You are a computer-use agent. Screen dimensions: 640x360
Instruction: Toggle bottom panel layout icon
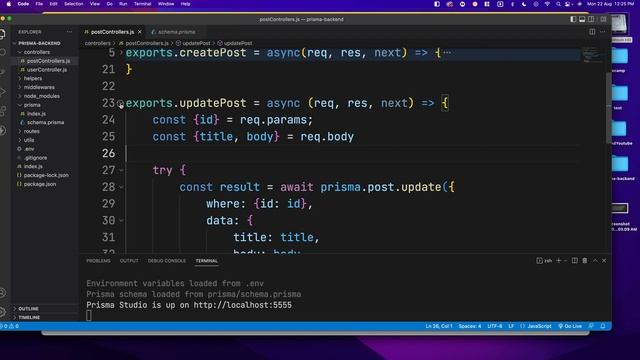(582, 19)
